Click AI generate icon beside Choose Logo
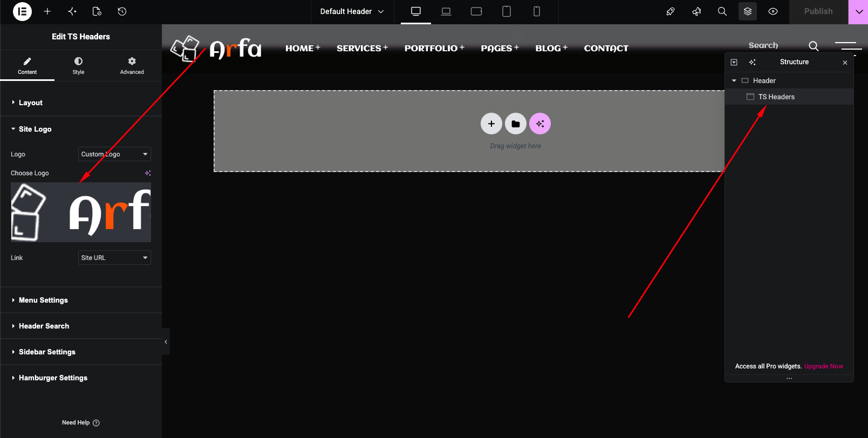Screen dimensions: 868x438 (148, 173)
